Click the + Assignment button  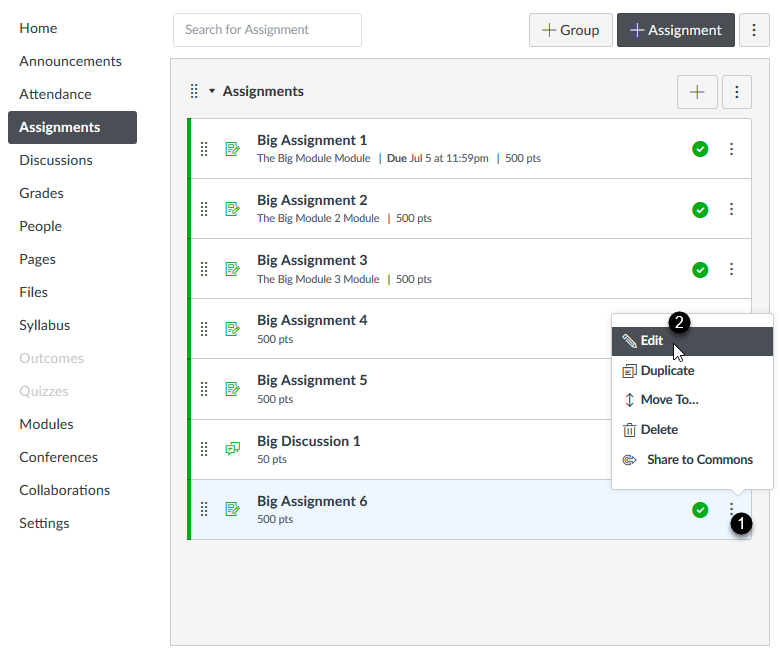[x=675, y=30]
